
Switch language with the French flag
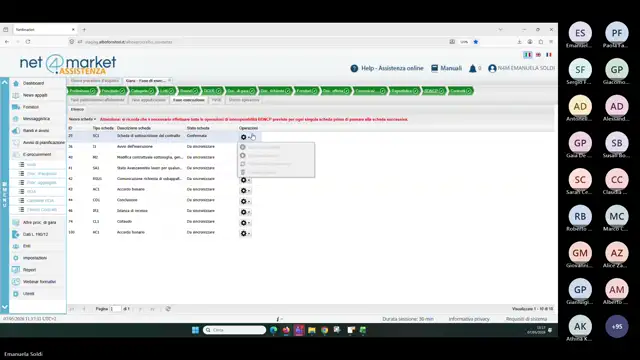coord(549,55)
